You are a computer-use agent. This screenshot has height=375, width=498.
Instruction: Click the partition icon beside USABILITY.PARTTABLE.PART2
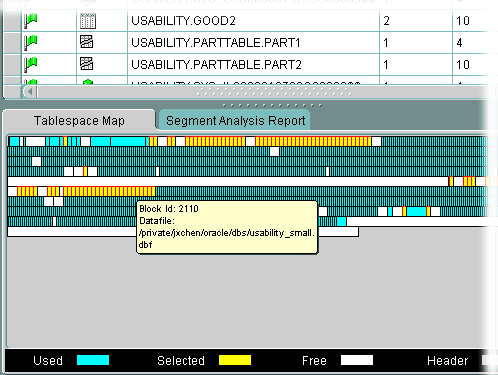coord(87,64)
